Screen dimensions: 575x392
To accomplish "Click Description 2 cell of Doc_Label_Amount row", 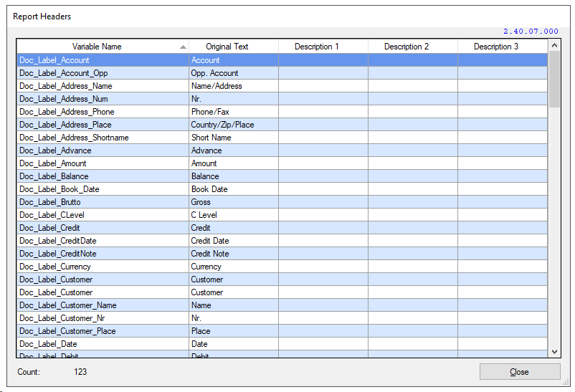I will (x=412, y=163).
